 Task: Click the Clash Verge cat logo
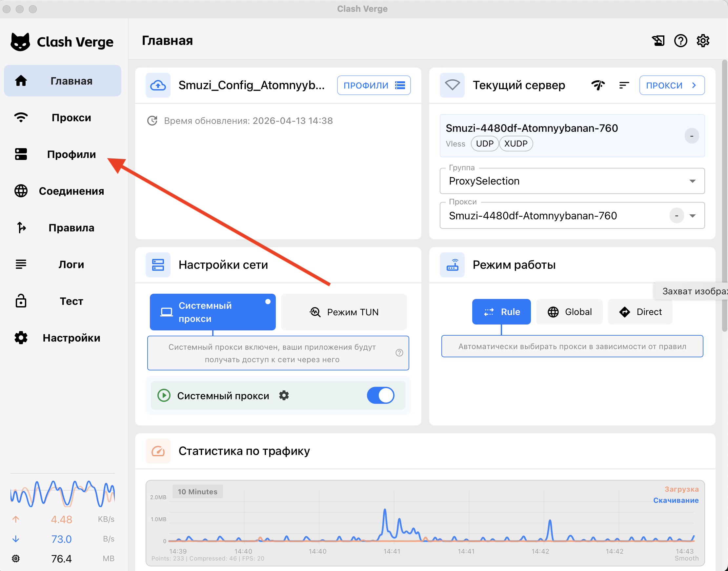coord(20,42)
